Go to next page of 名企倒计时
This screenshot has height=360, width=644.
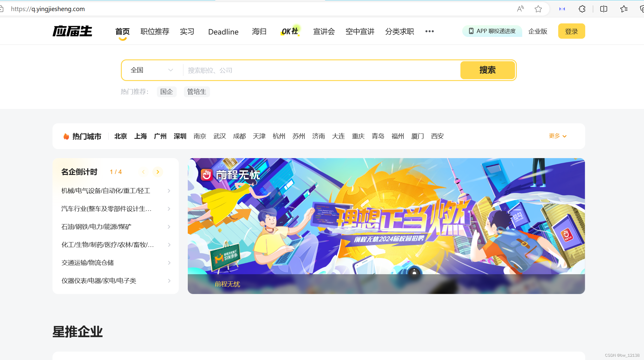point(158,172)
